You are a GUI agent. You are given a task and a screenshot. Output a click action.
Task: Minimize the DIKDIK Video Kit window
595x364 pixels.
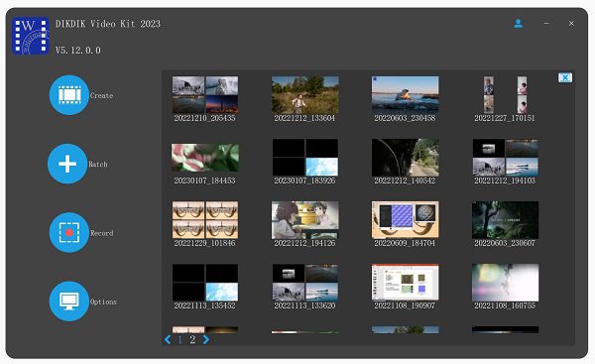(546, 24)
